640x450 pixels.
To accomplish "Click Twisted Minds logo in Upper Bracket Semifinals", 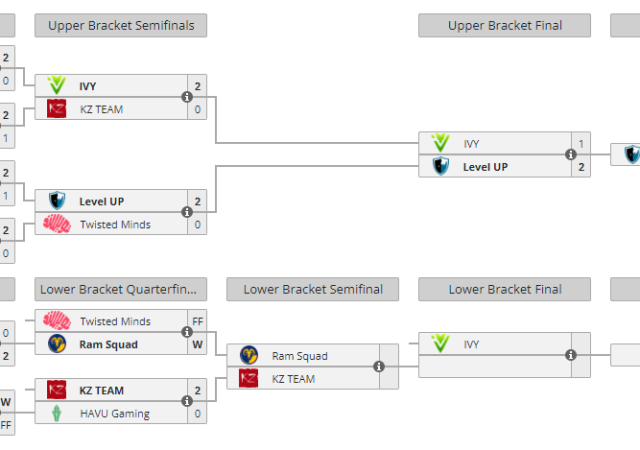I will pos(57,224).
